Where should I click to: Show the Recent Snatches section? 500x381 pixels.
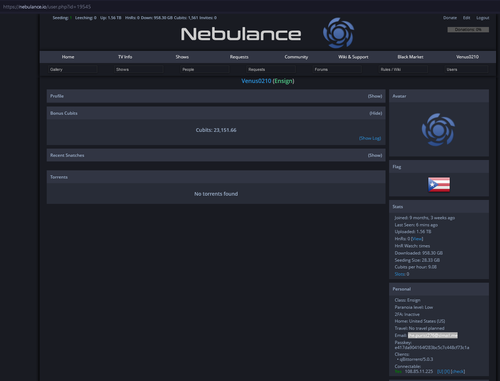375,155
